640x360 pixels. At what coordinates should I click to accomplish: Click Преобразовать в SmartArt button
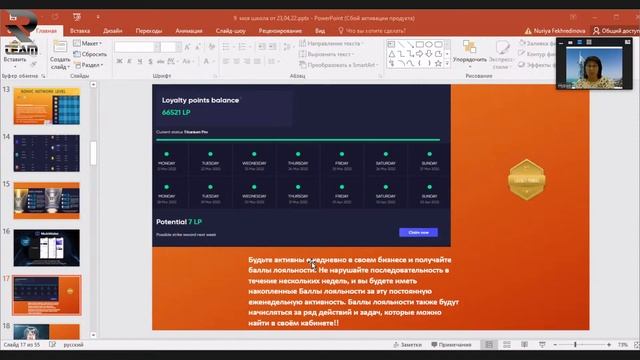338,65
